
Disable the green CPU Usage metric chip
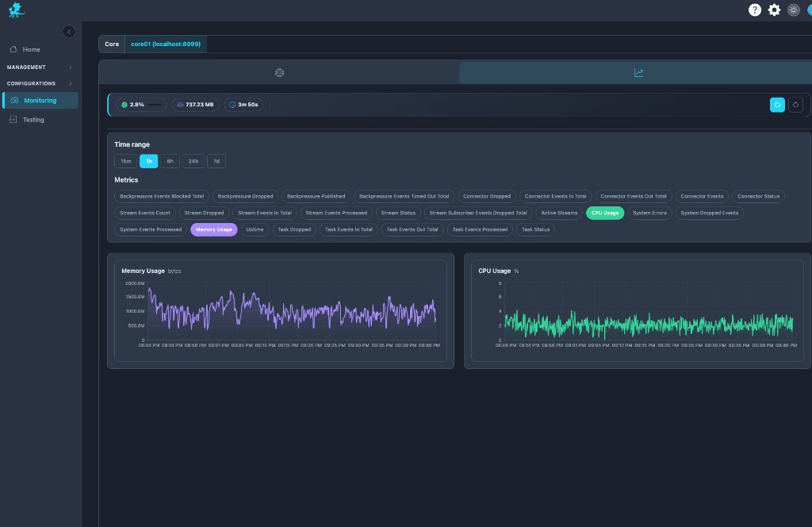605,213
